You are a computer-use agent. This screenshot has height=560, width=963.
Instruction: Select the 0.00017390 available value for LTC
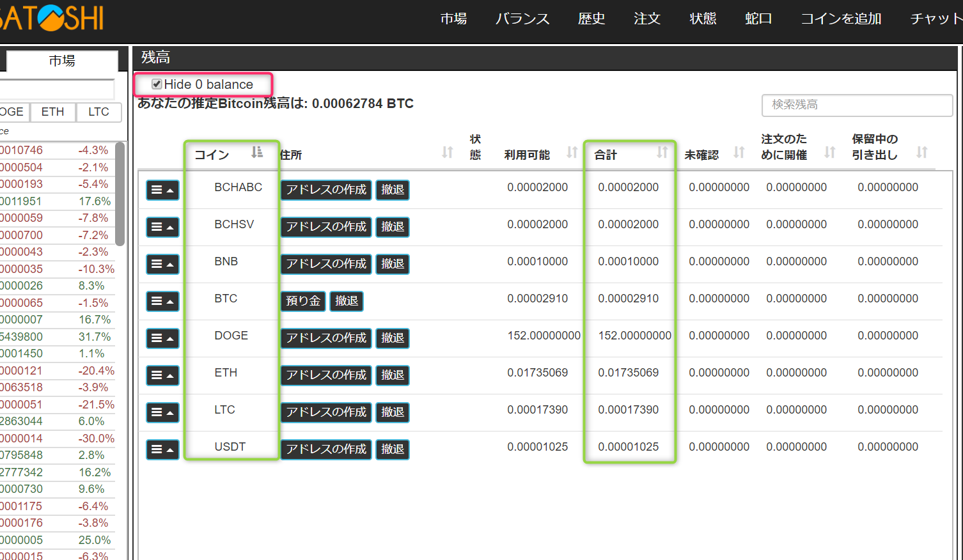click(537, 410)
